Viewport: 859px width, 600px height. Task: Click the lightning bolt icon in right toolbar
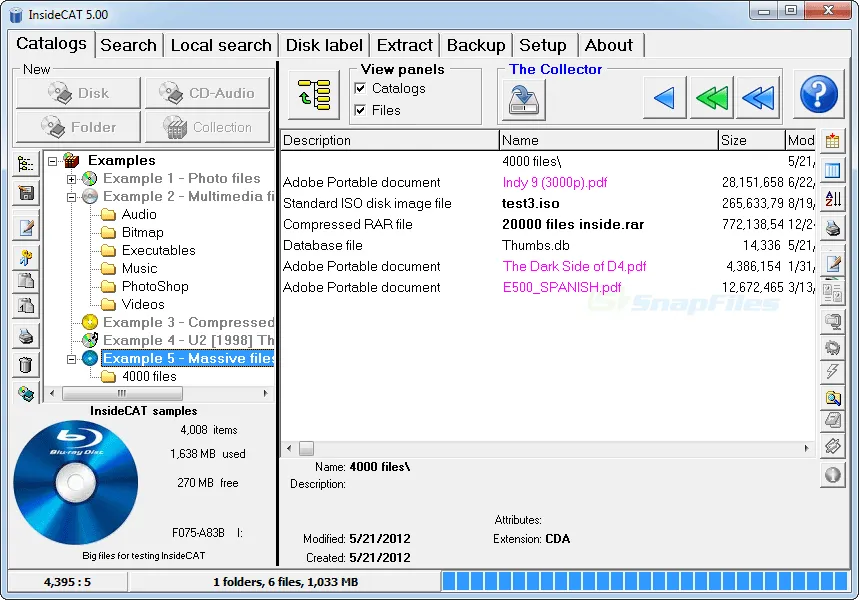point(832,372)
